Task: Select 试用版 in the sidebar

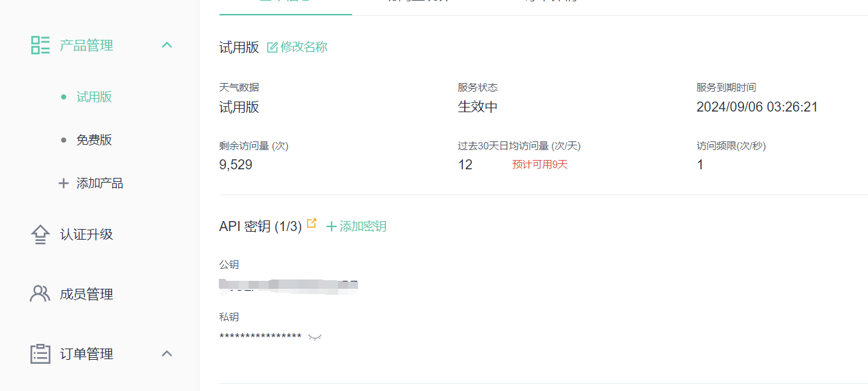Action: [94, 97]
